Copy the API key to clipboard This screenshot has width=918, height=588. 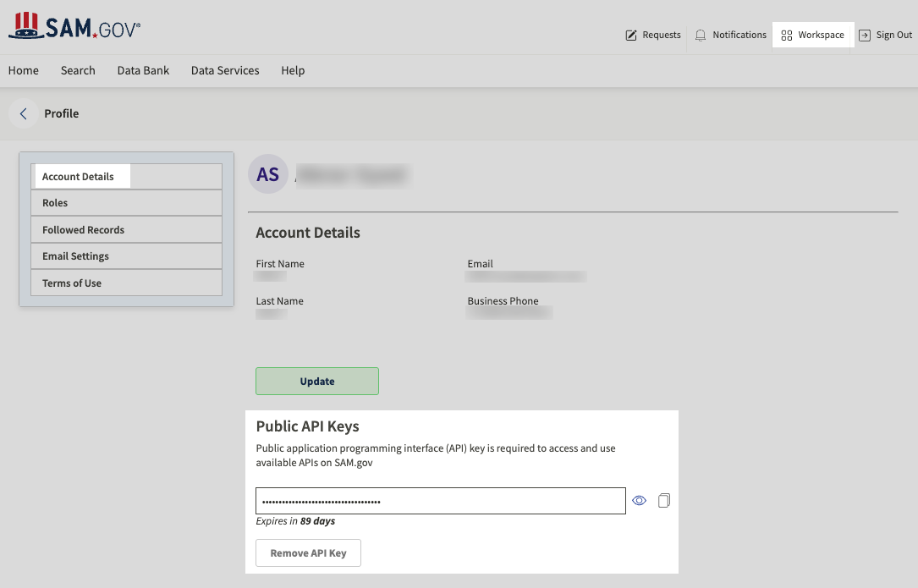(664, 500)
